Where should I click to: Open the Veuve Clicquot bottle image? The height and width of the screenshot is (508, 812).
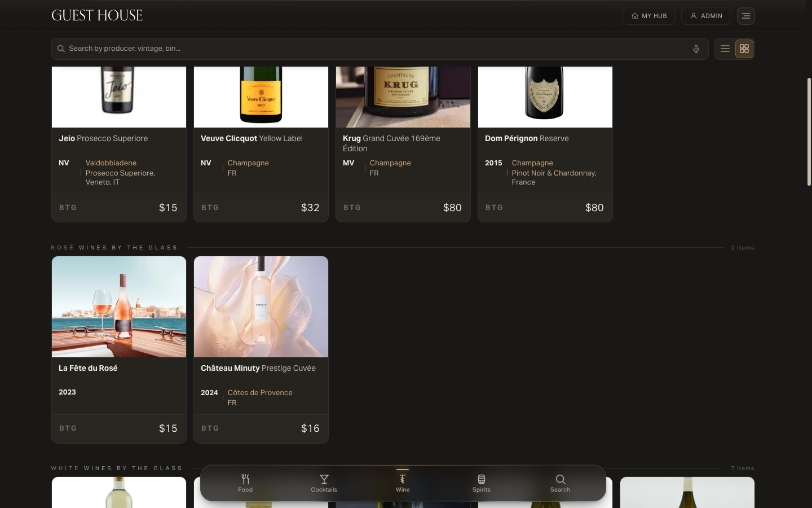(x=261, y=97)
